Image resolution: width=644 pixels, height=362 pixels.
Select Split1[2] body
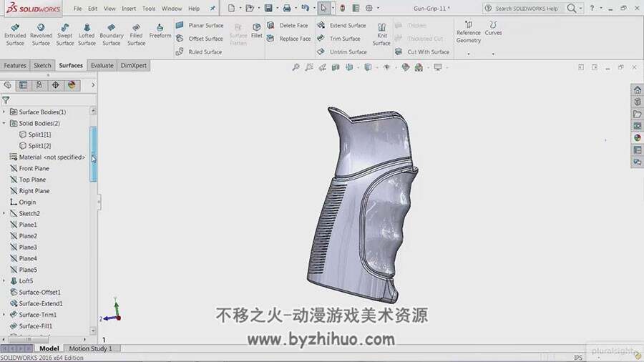(x=35, y=146)
